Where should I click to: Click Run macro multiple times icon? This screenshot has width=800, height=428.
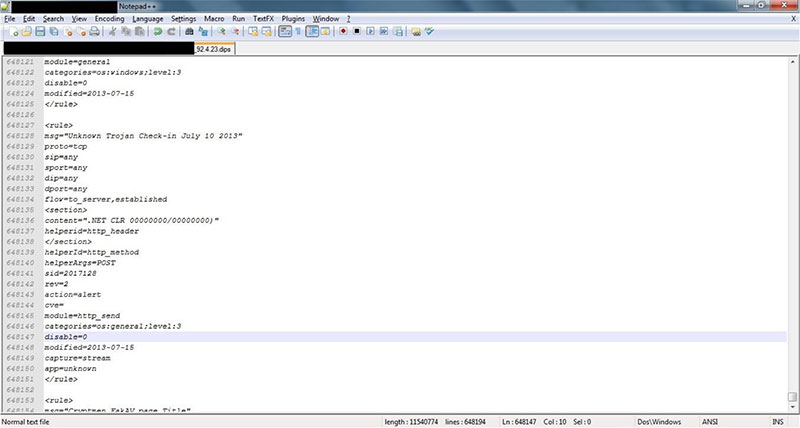384,32
